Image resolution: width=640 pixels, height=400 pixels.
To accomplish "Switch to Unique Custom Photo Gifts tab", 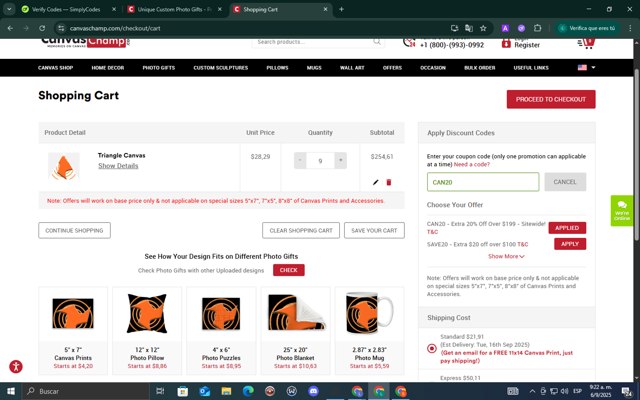I will (174, 9).
